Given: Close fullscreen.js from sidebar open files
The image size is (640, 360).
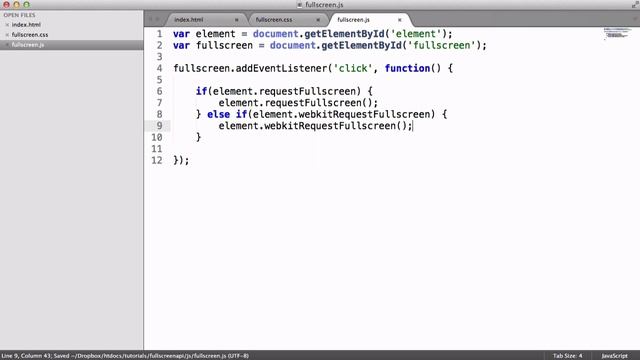Looking at the screenshot, I should pos(7,44).
